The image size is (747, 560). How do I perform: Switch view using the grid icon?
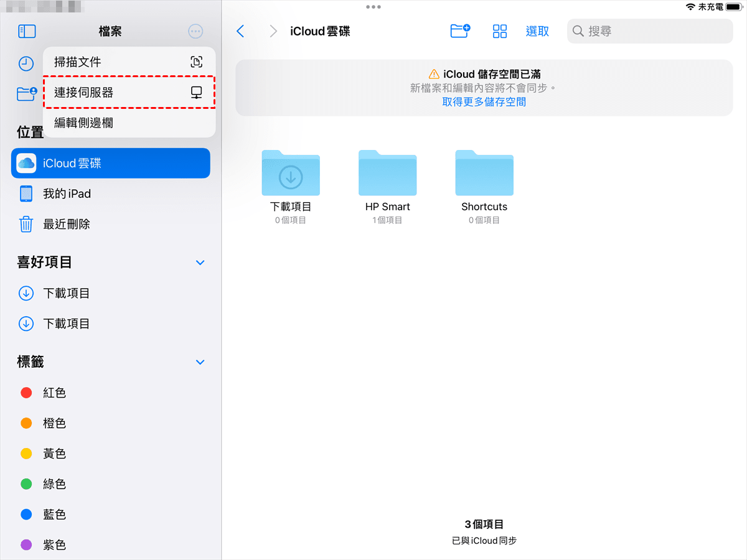500,31
